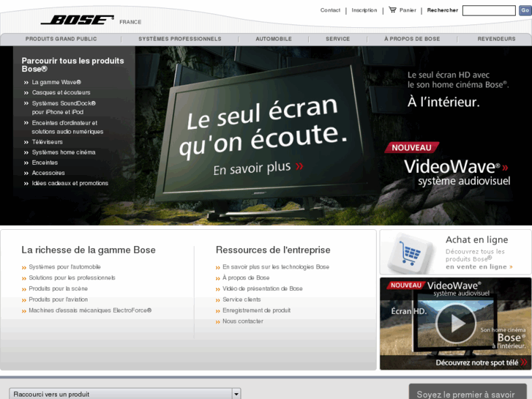Open À propos de Bose resource link
532x399 pixels.
[x=246, y=277]
